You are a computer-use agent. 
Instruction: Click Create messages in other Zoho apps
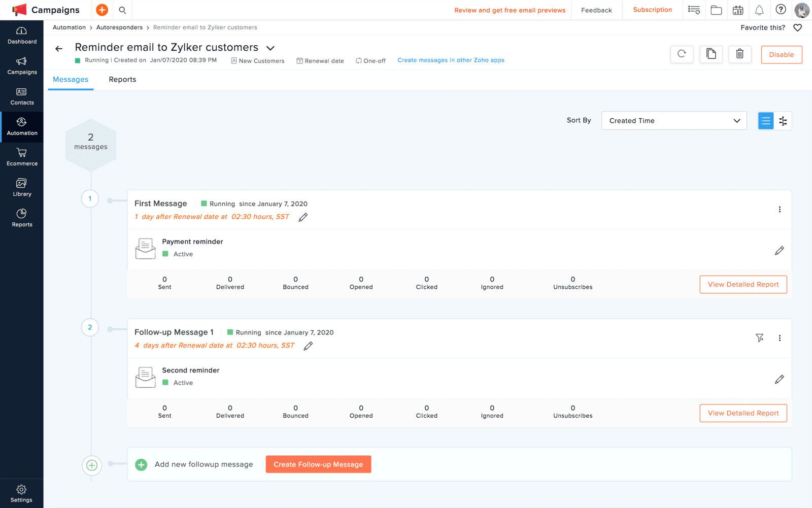tap(451, 60)
